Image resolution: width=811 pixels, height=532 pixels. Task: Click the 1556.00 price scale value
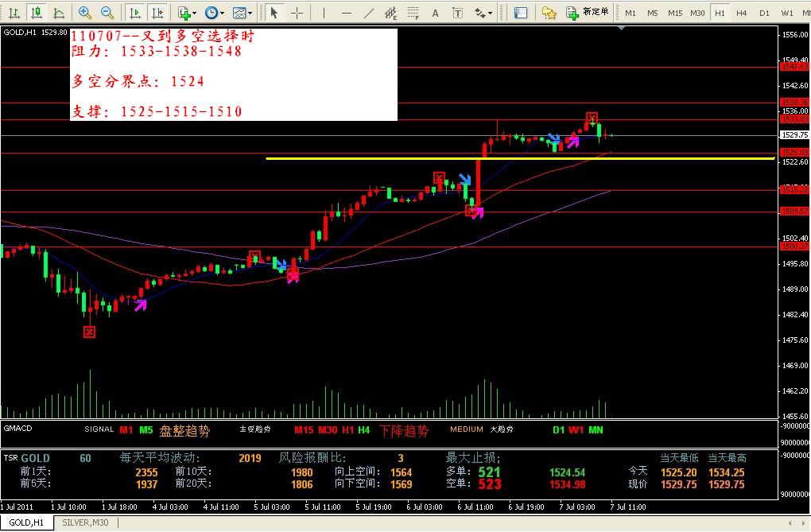[795, 35]
